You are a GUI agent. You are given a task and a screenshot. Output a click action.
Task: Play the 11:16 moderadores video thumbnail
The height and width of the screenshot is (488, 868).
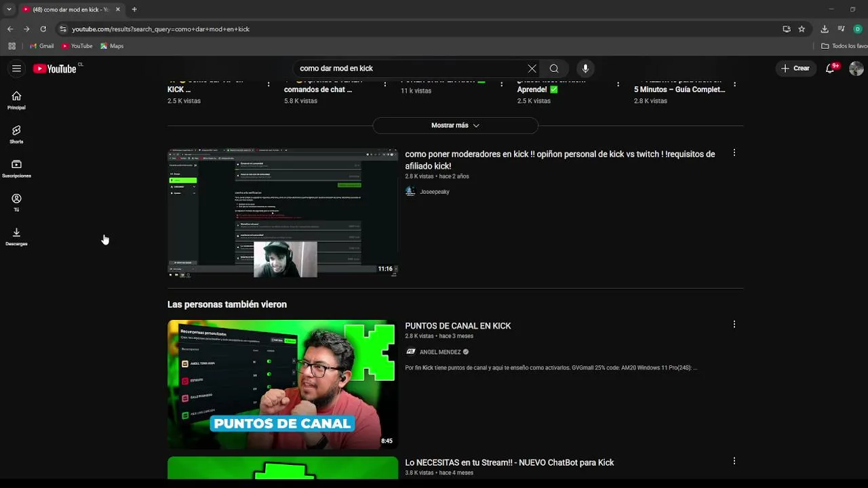tap(283, 213)
